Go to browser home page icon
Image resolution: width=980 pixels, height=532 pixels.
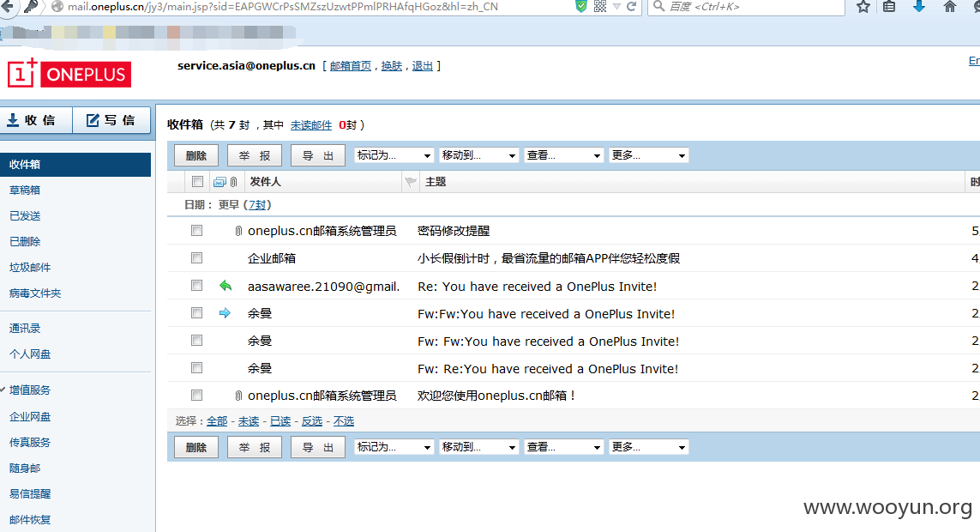pos(950,7)
